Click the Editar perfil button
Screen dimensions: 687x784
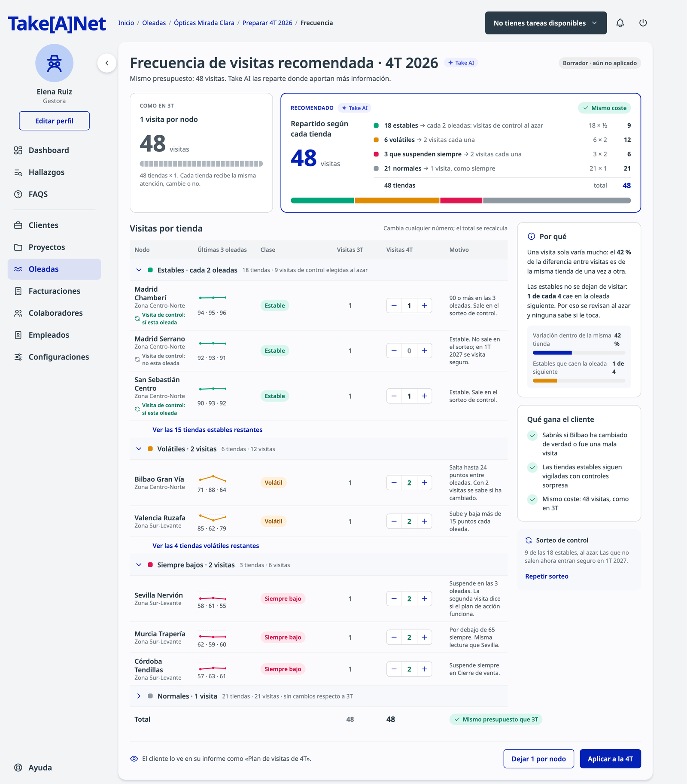(54, 121)
